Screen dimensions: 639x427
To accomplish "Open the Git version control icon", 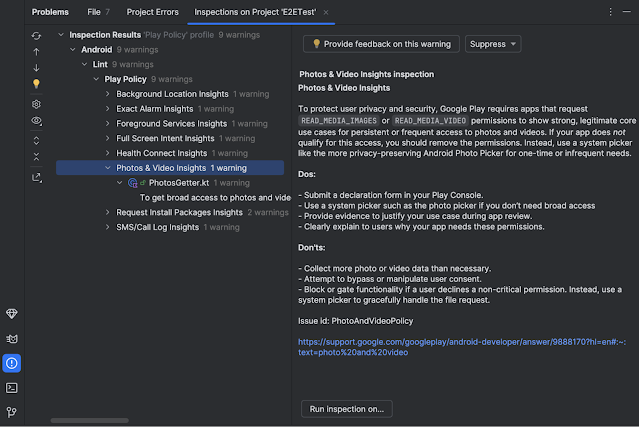I will [x=11, y=411].
